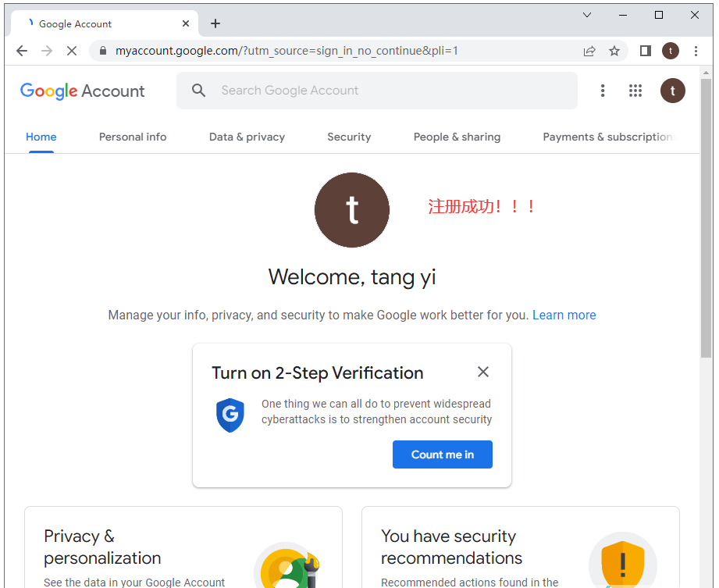Go to the Security tab
This screenshot has height=588, width=719.
click(x=349, y=137)
